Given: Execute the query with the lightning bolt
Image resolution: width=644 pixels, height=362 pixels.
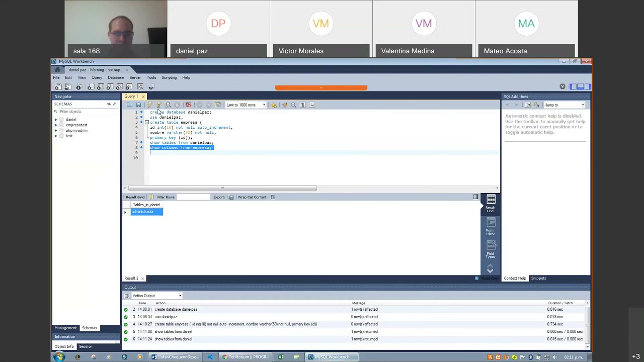Looking at the screenshot, I should pyautogui.click(x=149, y=105).
